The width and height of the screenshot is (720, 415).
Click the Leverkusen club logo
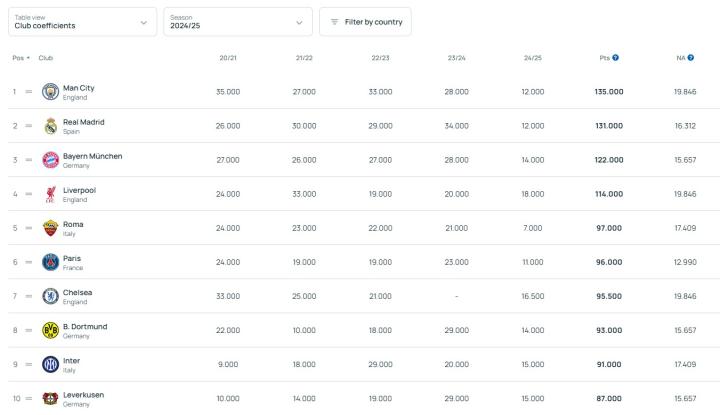pos(51,398)
